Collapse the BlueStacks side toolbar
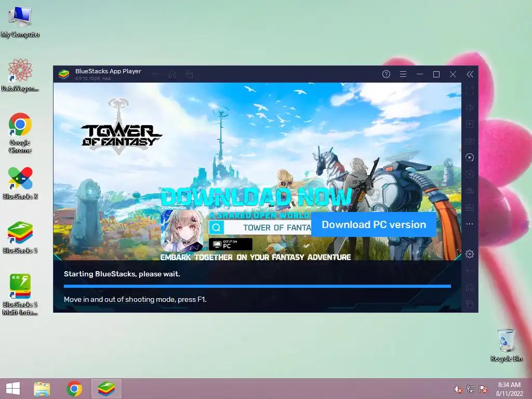This screenshot has width=532, height=399. click(470, 74)
